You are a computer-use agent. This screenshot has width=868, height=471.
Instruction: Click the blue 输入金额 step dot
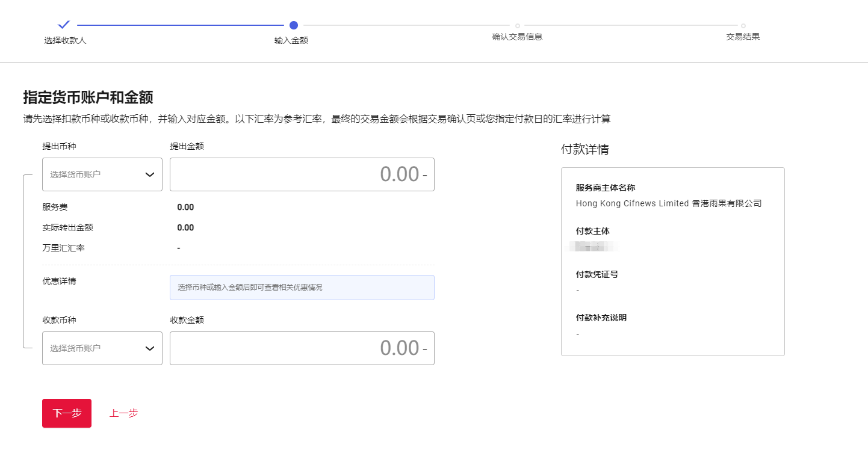[294, 25]
